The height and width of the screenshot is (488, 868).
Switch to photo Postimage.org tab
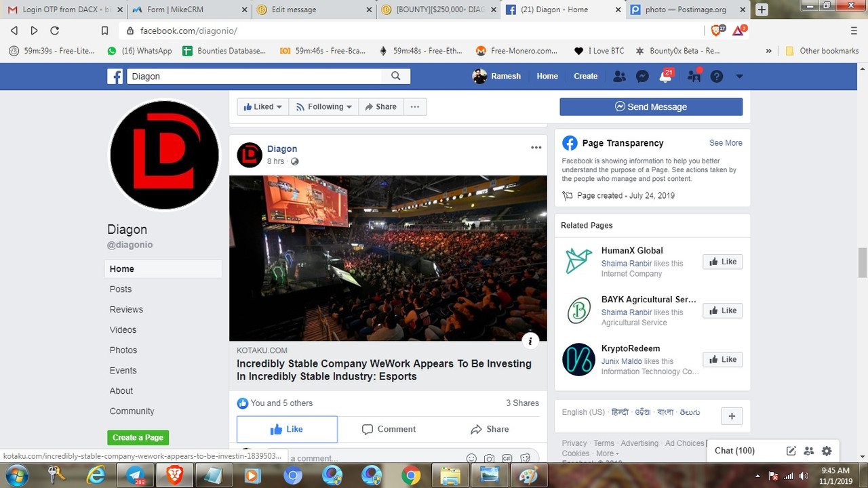coord(688,9)
